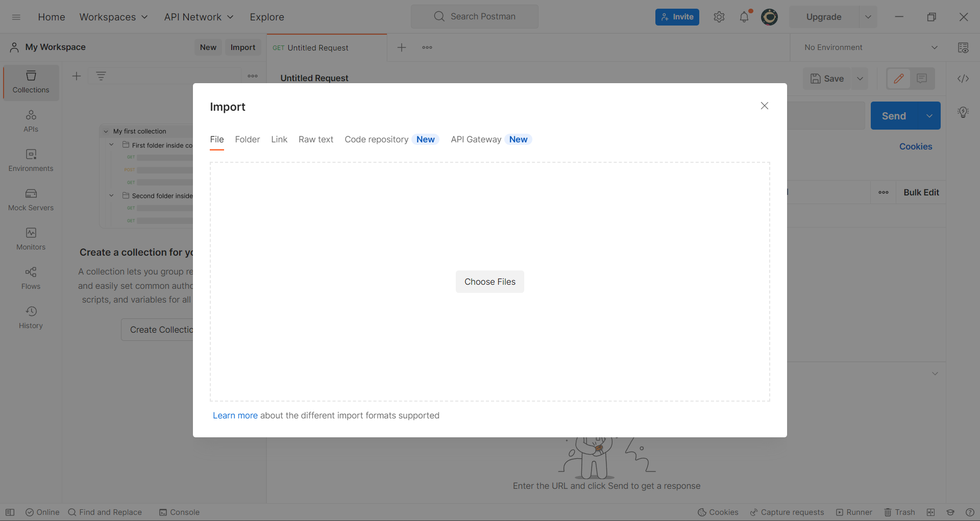Expand the Send options dropdown

[x=929, y=116]
